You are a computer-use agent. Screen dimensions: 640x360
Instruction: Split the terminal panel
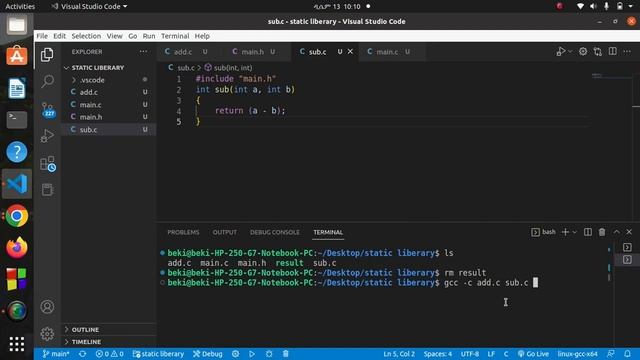coord(588,232)
